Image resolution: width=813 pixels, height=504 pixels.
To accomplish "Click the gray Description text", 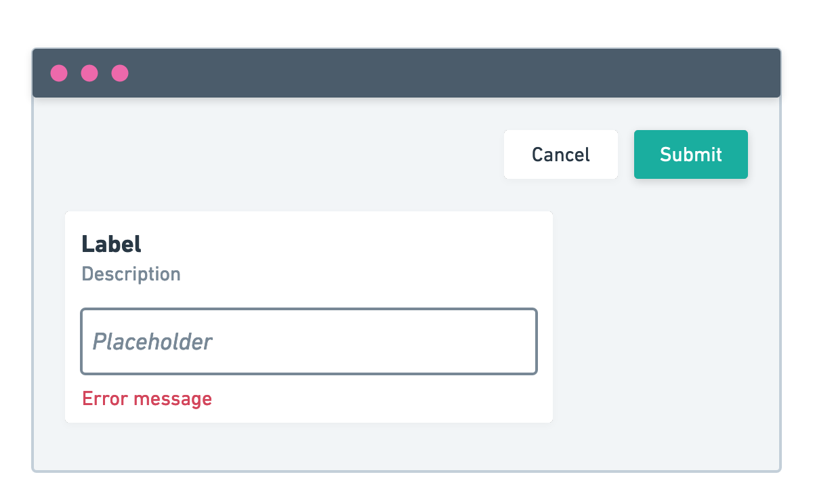I will click(131, 274).
